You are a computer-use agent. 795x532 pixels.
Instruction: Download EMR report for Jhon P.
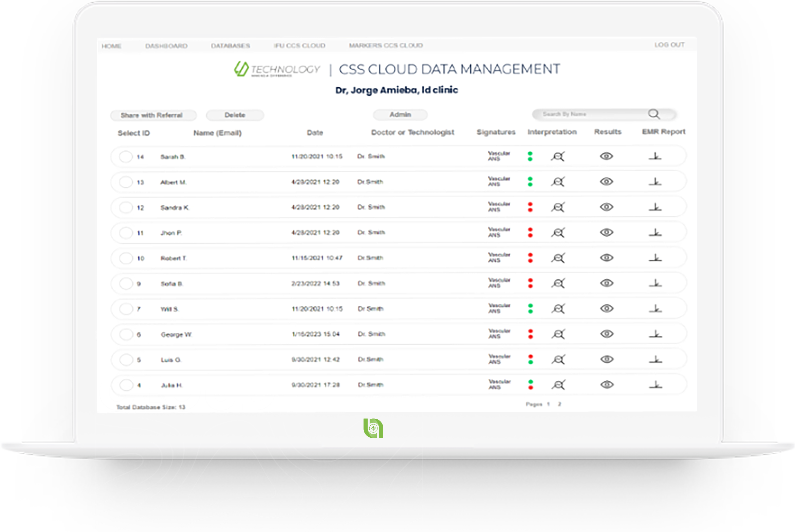(x=655, y=233)
